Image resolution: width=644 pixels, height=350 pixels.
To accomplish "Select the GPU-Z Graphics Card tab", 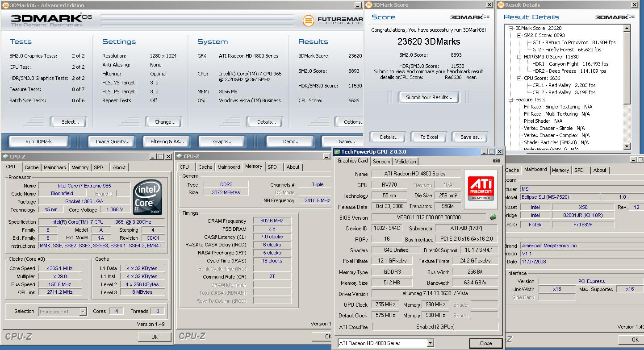I will pos(353,161).
